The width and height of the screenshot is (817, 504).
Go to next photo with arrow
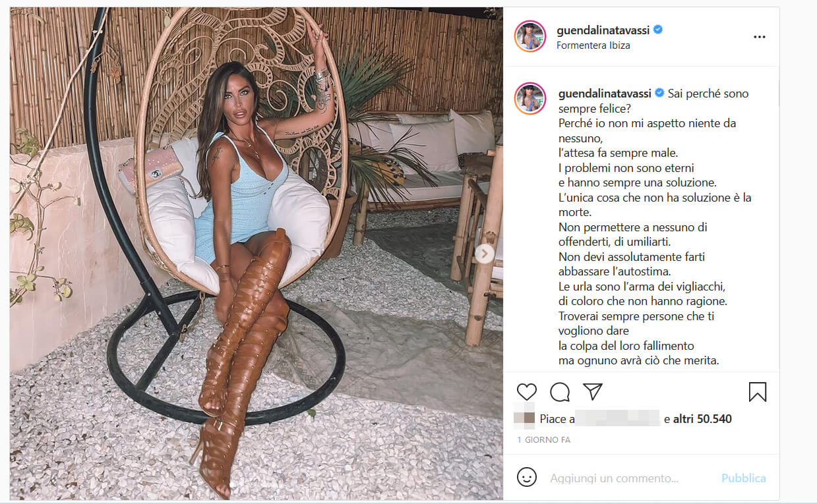pos(485,254)
